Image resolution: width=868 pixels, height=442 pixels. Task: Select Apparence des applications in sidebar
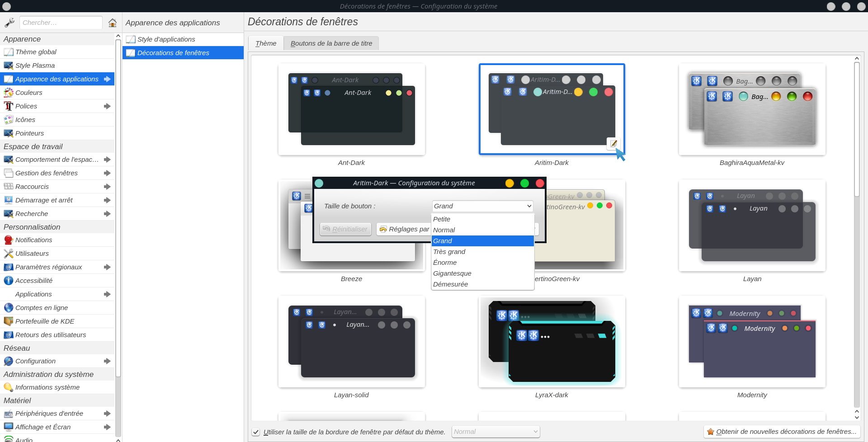[x=57, y=79]
